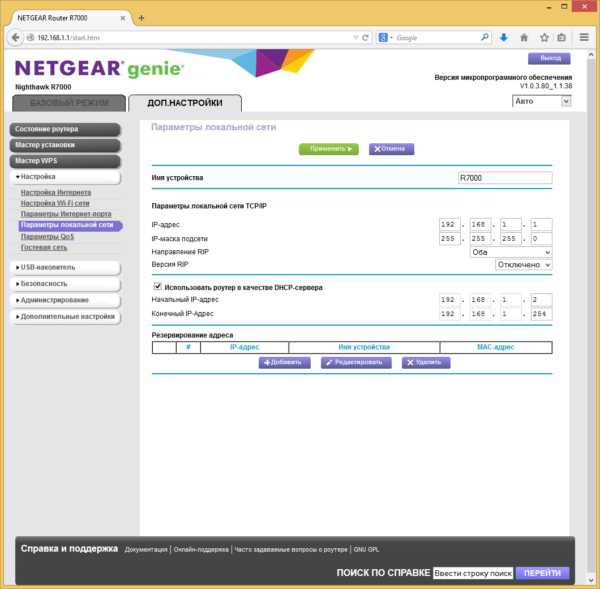Open the Гостевая сеть link
Screen dimensions: 600x589
(x=44, y=248)
